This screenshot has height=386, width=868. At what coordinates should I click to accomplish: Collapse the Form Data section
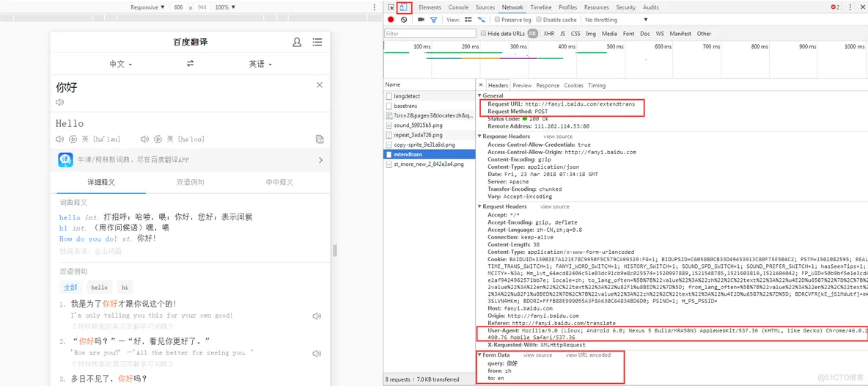(480, 355)
